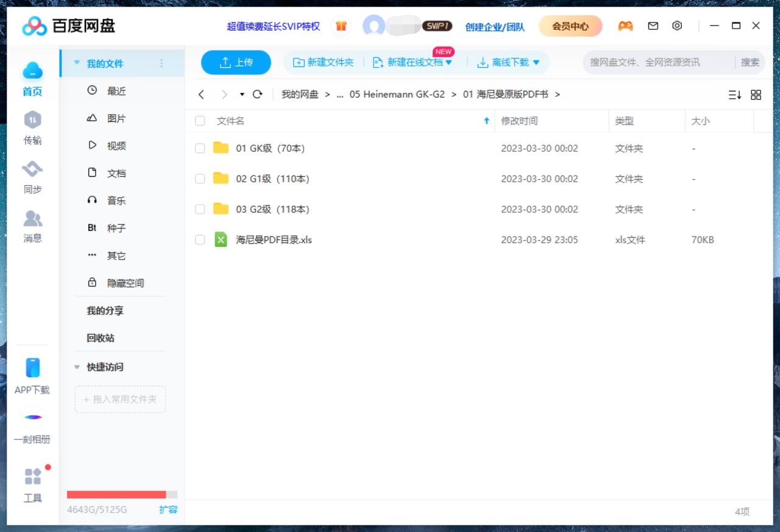Screen dimensions: 780x532
Task: Click the storage usage progress bar
Action: (120, 494)
